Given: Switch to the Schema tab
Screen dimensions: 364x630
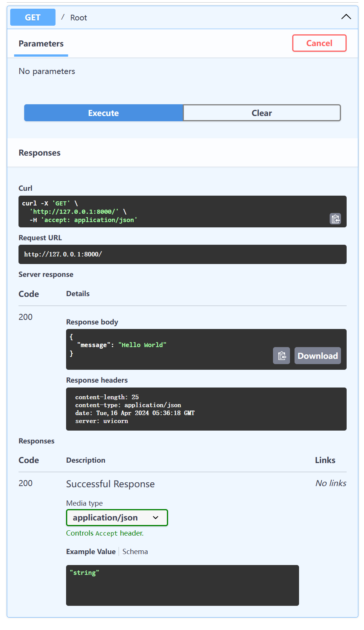Looking at the screenshot, I should [135, 551].
